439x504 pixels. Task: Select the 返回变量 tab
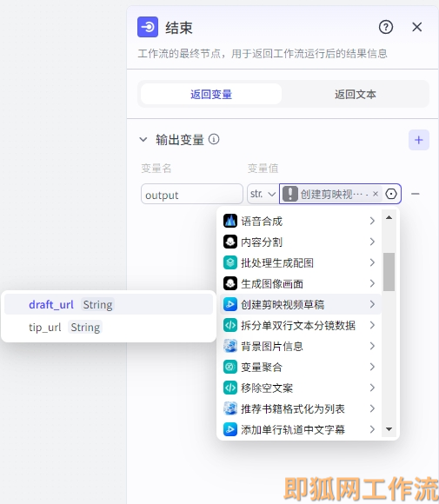click(x=211, y=94)
